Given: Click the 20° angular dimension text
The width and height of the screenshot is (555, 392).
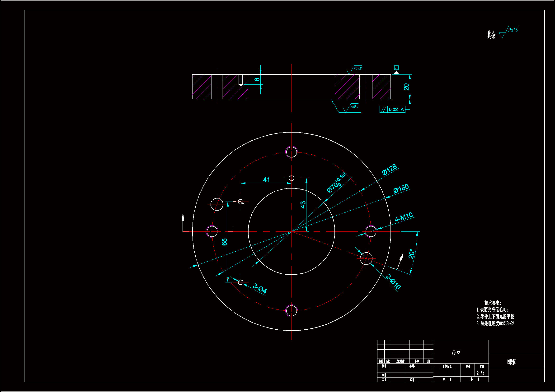Looking at the screenshot, I should 411,254.
